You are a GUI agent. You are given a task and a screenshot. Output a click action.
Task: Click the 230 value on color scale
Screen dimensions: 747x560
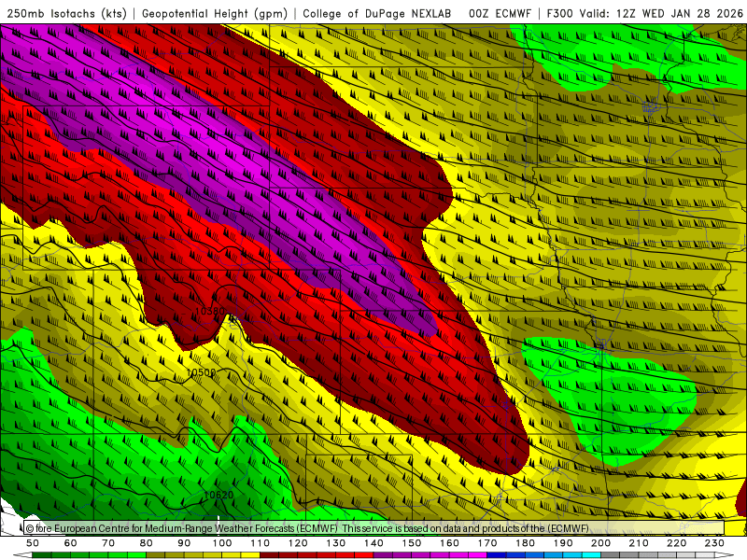point(715,543)
